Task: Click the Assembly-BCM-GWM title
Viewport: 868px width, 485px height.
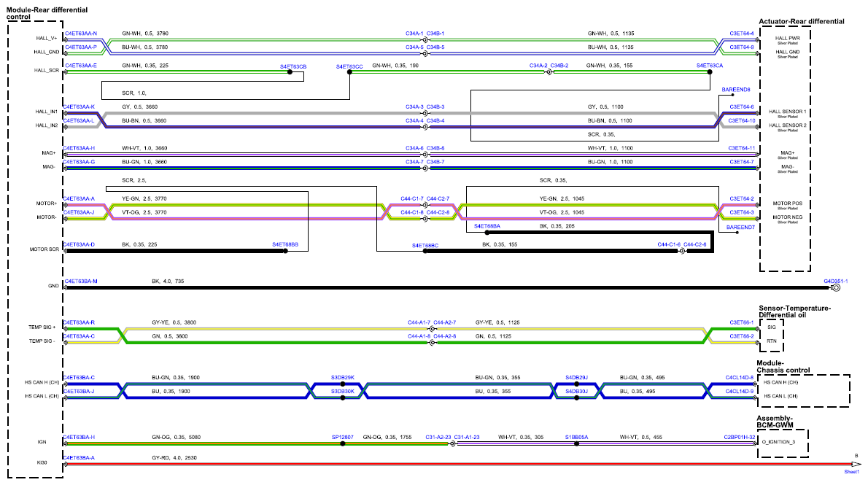Action: coord(775,422)
